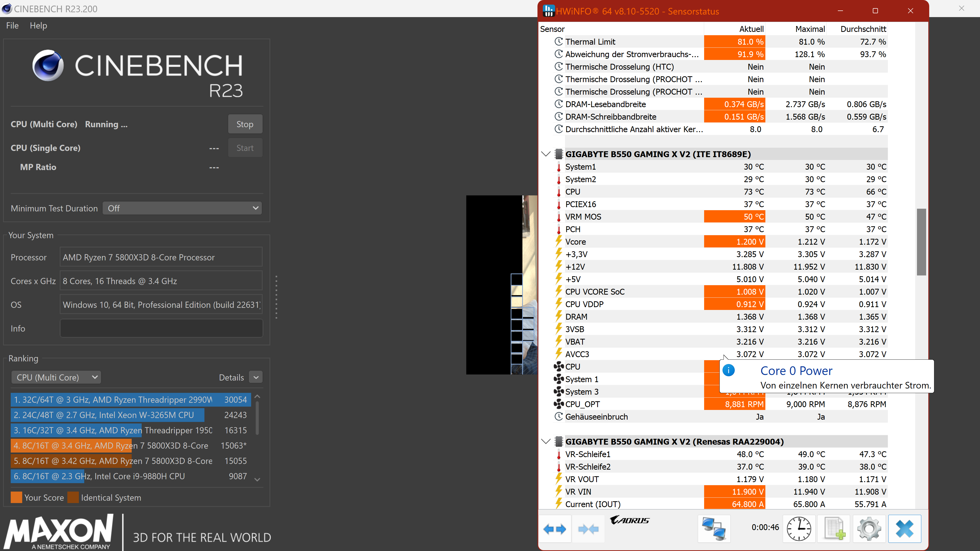Click the clock icon beside DRAM-Lesebandbreite
Image resolution: width=980 pixels, height=551 pixels.
[x=558, y=104]
